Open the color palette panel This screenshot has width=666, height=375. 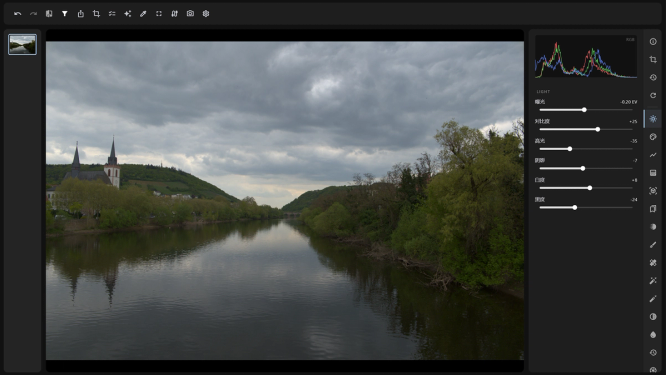pos(653,136)
